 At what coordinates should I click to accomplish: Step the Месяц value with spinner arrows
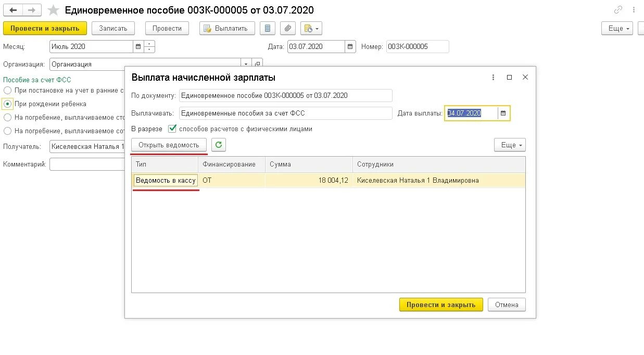tap(149, 46)
